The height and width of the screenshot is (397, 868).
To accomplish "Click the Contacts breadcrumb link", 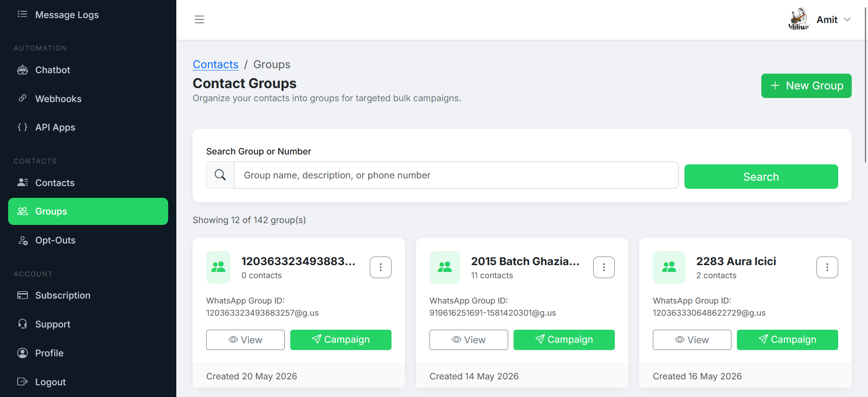I will (x=216, y=65).
